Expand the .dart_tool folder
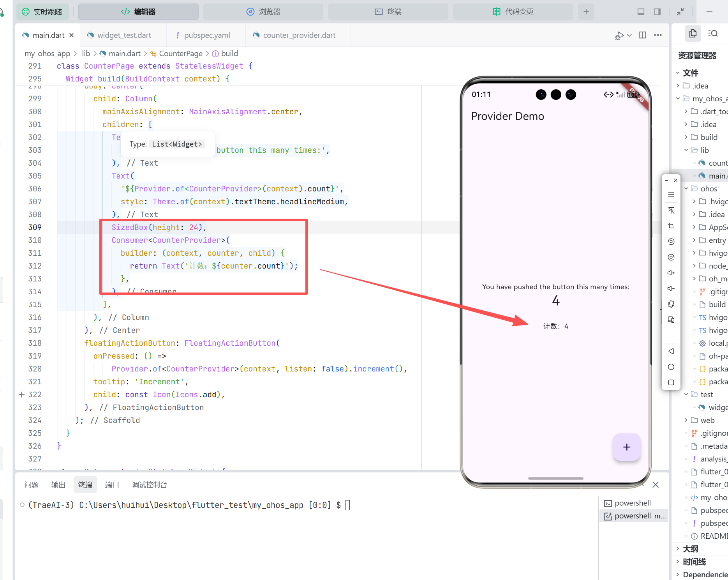 [x=686, y=111]
